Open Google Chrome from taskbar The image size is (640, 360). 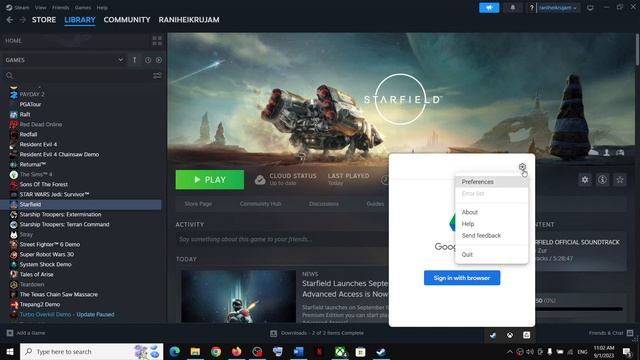pyautogui.click(x=216, y=351)
